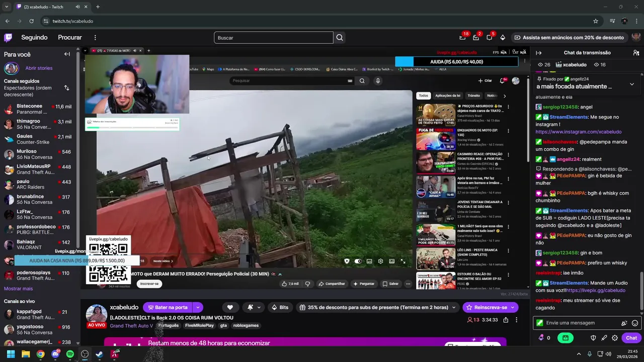644x362 pixels.
Task: Mute the xcabeludo tab audio
Action: coord(77,7)
